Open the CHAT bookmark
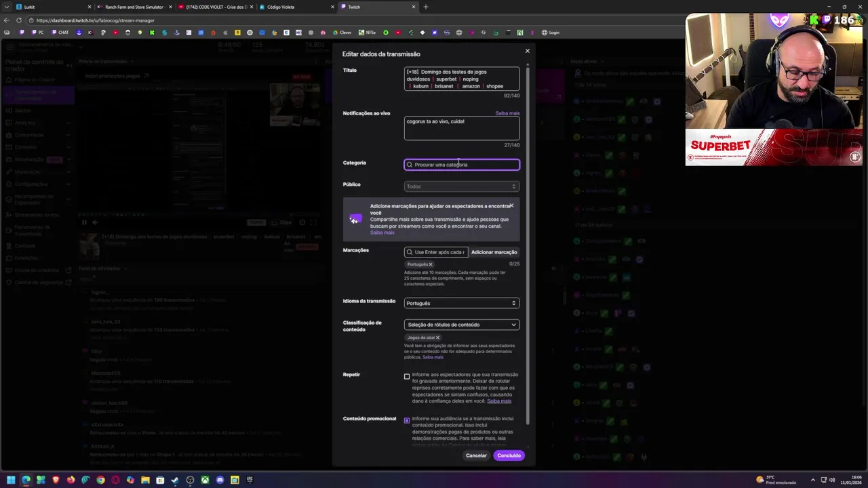Viewport: 868px width, 488px height. pyautogui.click(x=60, y=33)
